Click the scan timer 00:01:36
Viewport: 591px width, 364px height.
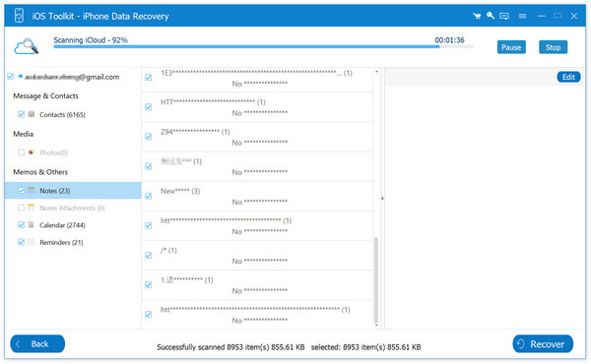[x=449, y=40]
